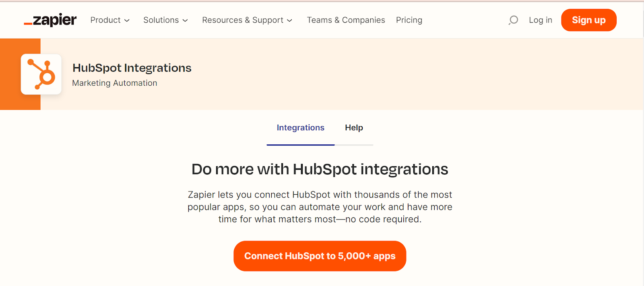Expand the Solutions menu
Viewport: 644px width, 286px height.
tap(165, 20)
